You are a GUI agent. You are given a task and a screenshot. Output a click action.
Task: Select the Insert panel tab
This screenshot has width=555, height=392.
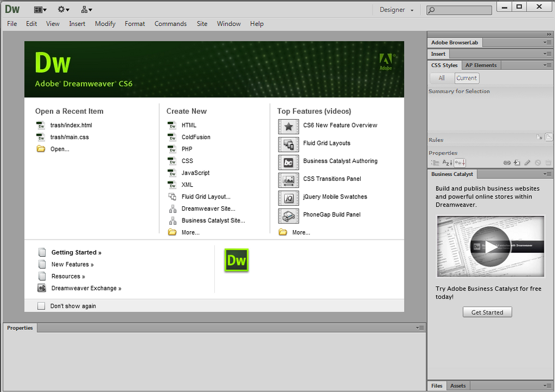(x=438, y=54)
